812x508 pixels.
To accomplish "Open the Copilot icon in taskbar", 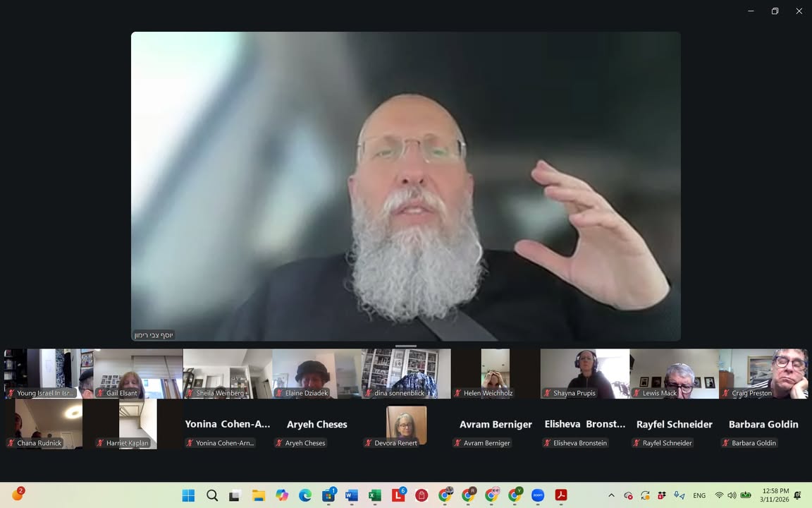I will coord(282,495).
